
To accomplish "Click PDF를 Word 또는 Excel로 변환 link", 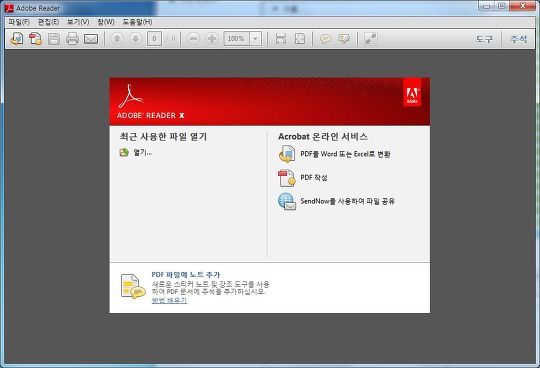I will pyautogui.click(x=345, y=154).
